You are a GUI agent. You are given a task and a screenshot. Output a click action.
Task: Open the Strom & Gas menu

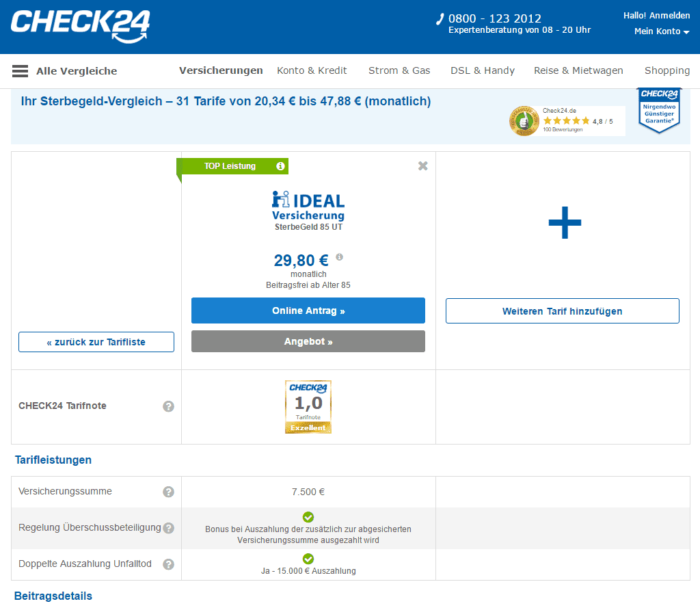(x=399, y=70)
